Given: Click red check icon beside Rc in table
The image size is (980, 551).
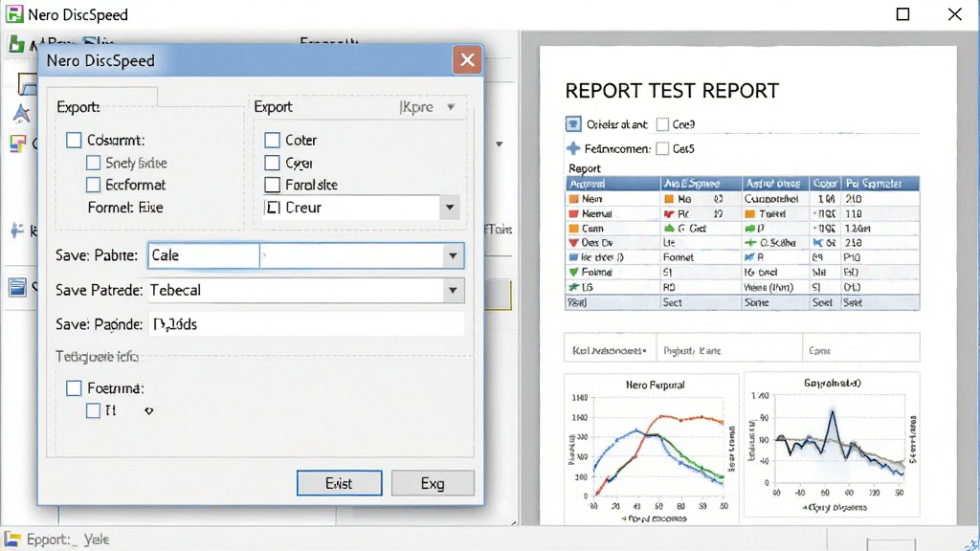Looking at the screenshot, I should 669,213.
